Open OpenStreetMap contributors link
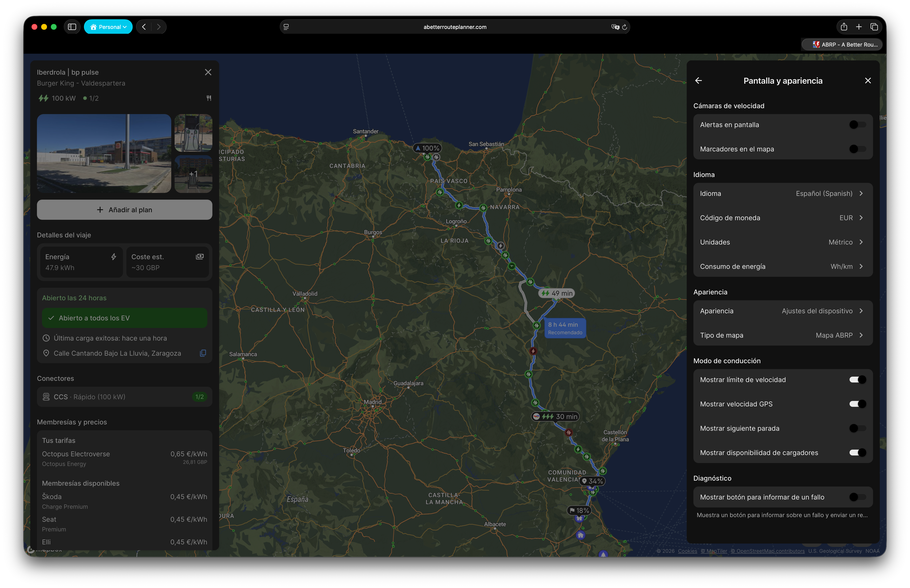The image size is (910, 588). [x=767, y=551]
